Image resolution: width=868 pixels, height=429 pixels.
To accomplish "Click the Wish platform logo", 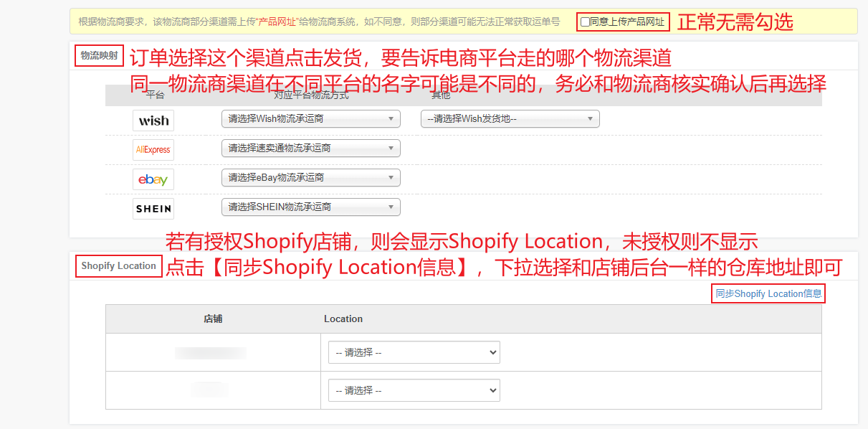I will click(x=153, y=121).
